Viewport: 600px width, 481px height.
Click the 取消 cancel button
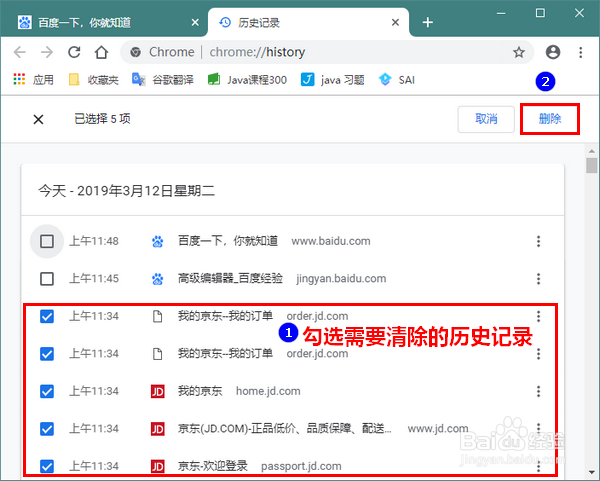(486, 119)
